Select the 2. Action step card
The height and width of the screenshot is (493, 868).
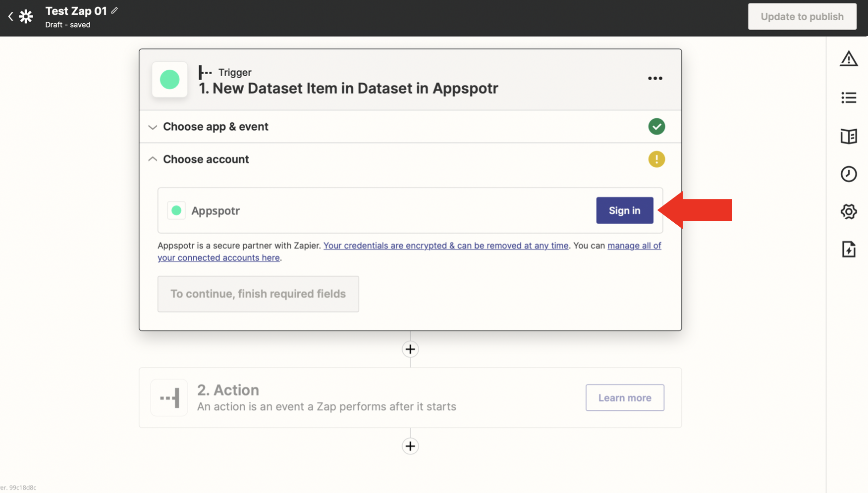(x=410, y=397)
